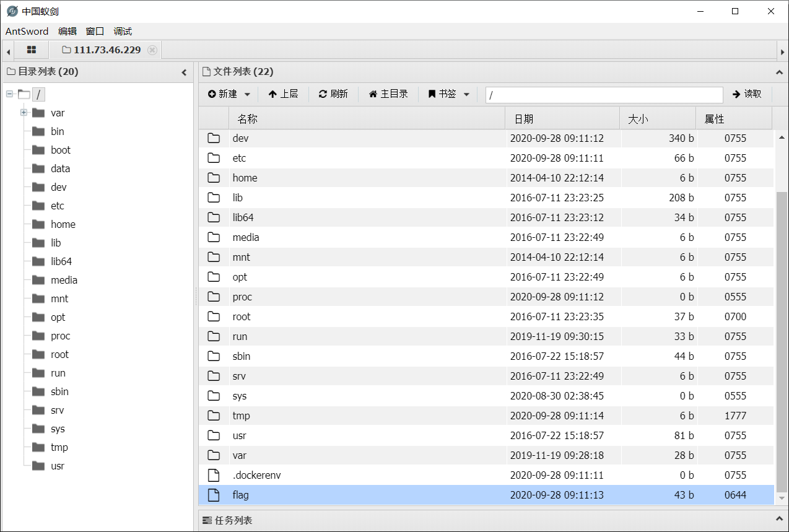789x532 pixels.
Task: Click the path input field
Action: [604, 95]
